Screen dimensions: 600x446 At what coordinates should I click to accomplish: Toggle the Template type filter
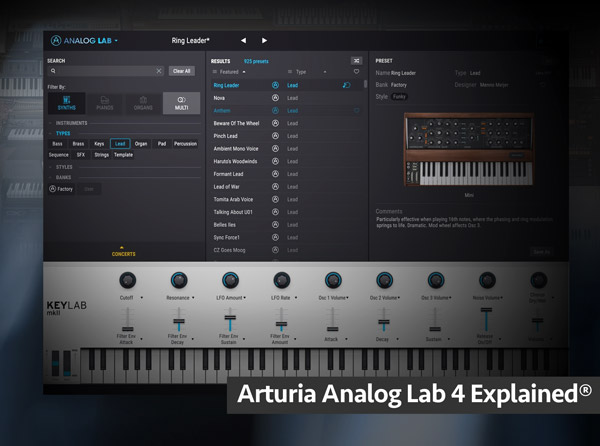tap(123, 155)
